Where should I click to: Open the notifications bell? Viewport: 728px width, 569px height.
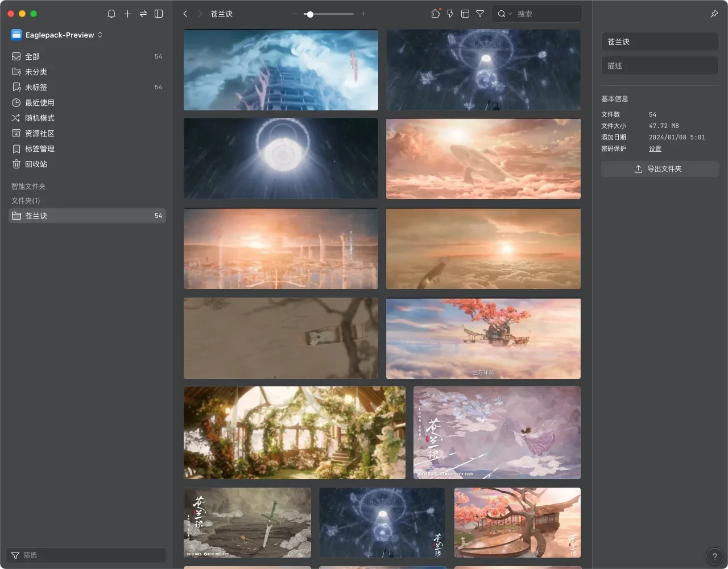tap(111, 14)
